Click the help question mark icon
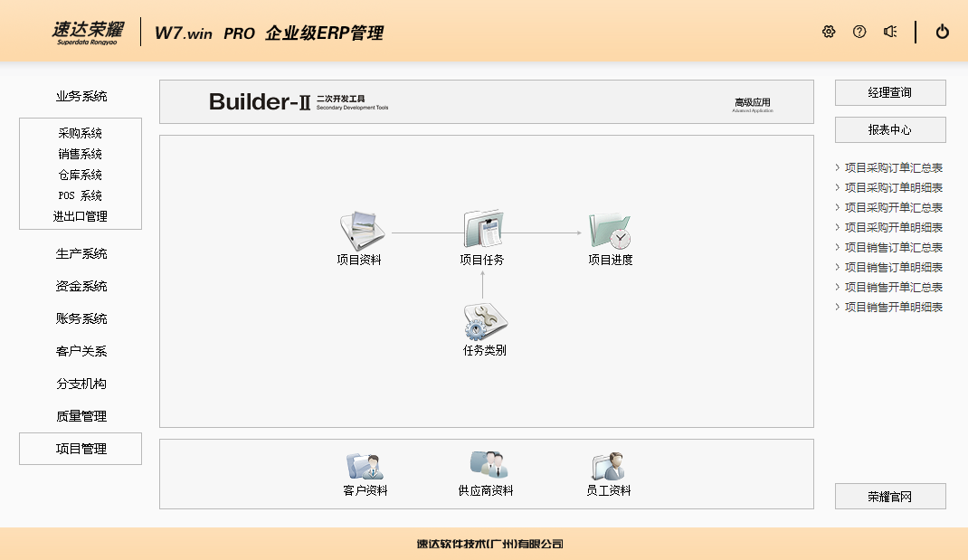Image resolution: width=968 pixels, height=560 pixels. coord(859,32)
